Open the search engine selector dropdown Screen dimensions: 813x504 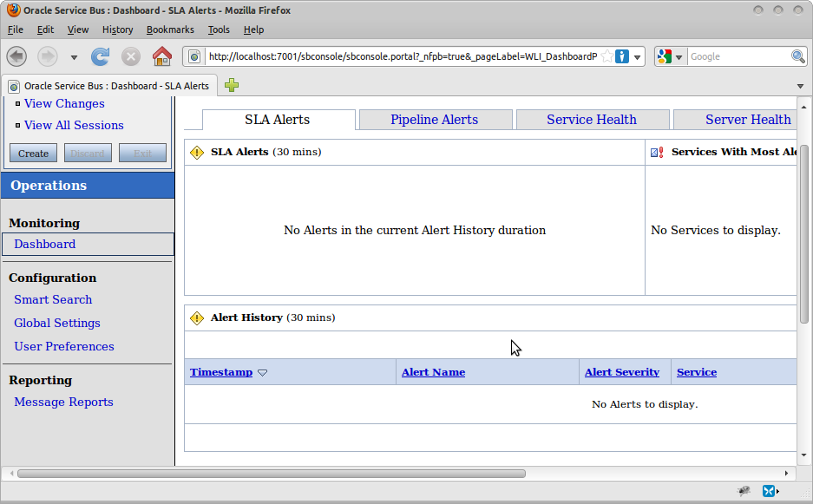pyautogui.click(x=679, y=57)
